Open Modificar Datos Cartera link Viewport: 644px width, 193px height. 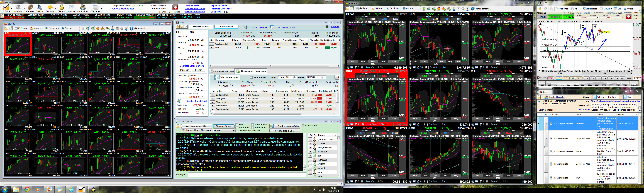click(191, 66)
